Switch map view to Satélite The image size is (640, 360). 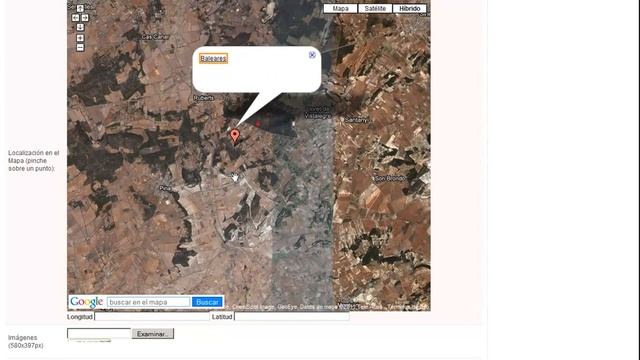click(375, 9)
